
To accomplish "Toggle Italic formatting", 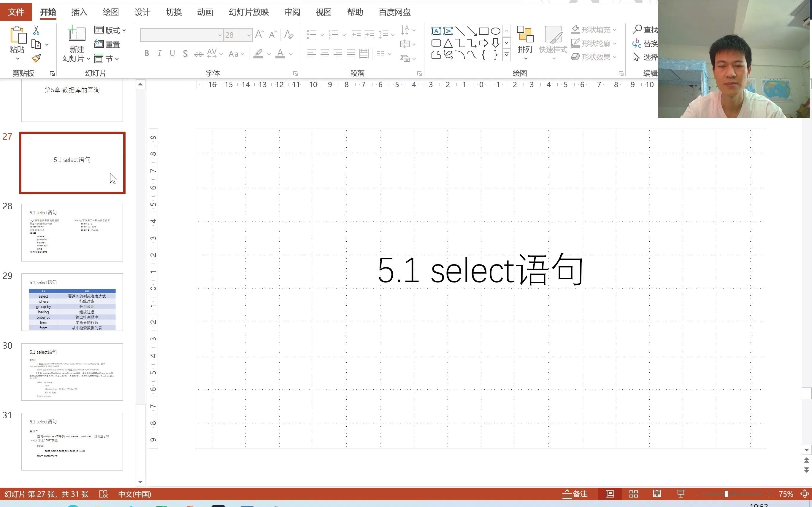I will click(x=159, y=53).
